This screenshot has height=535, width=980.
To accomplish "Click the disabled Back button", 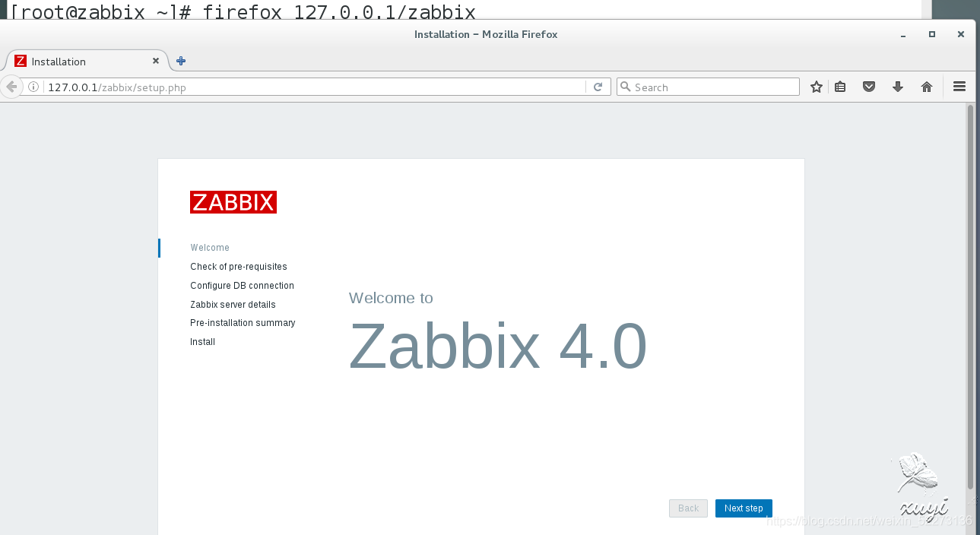I will click(688, 508).
